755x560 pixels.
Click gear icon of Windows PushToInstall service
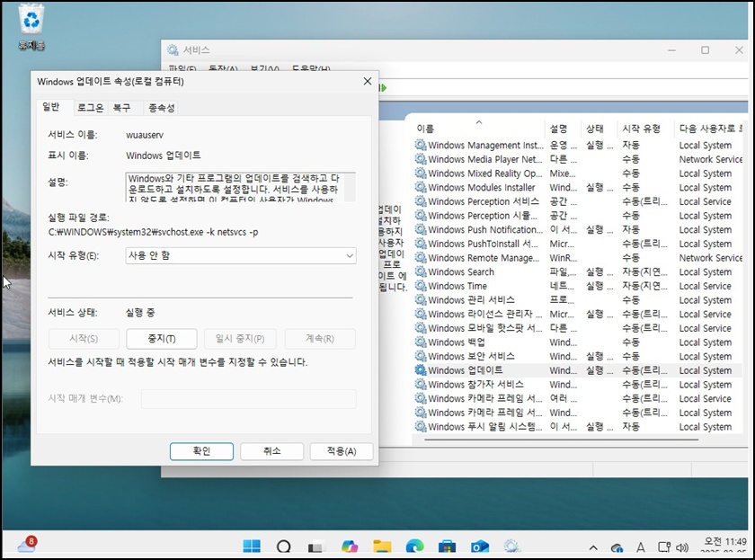coord(421,244)
